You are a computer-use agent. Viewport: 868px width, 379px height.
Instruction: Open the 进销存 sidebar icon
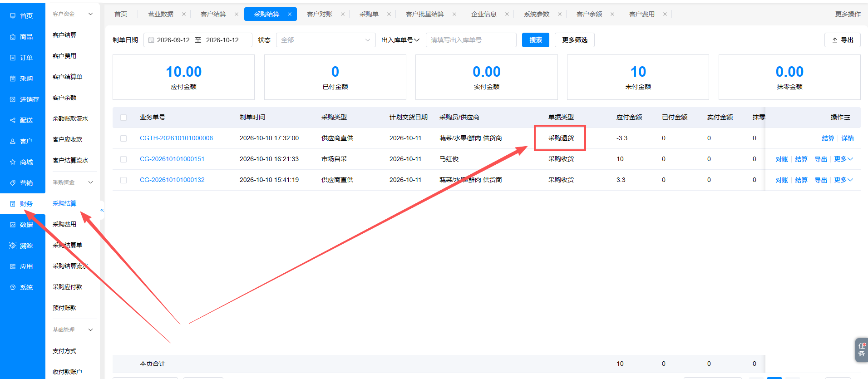click(x=13, y=99)
